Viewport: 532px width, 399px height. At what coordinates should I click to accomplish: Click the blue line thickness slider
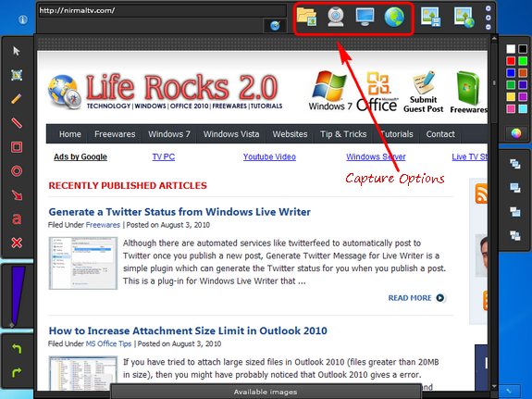pyautogui.click(x=17, y=295)
